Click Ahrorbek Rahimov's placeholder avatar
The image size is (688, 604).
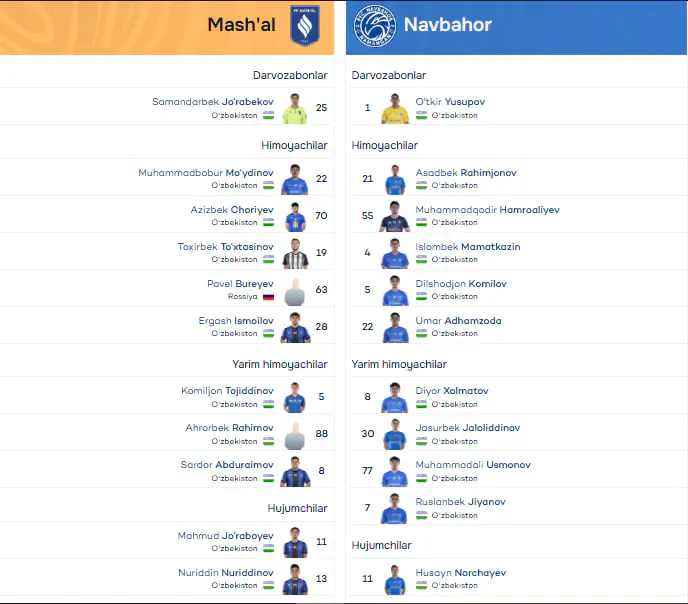click(295, 436)
